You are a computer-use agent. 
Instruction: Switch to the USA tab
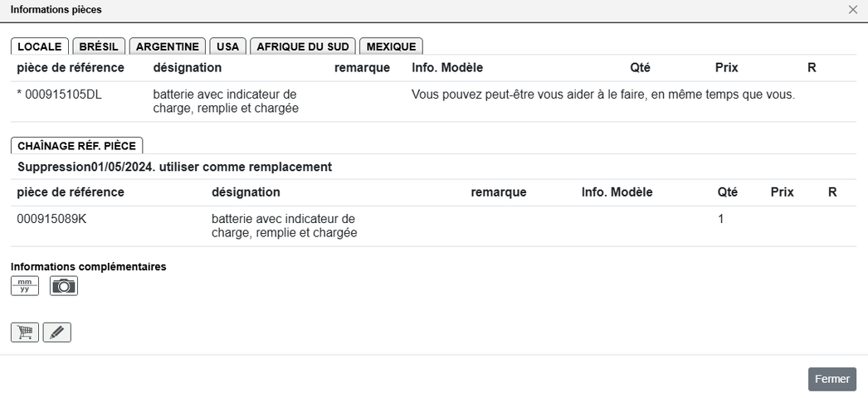228,46
